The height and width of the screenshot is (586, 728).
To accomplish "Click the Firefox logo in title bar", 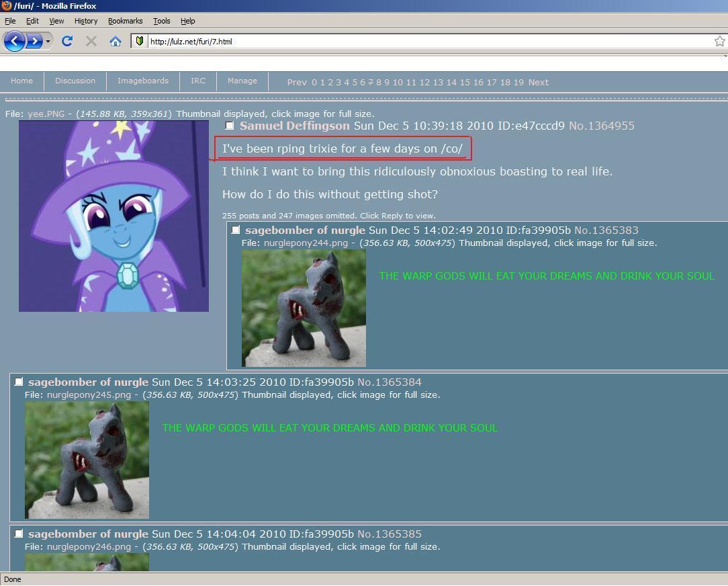I will click(6, 6).
